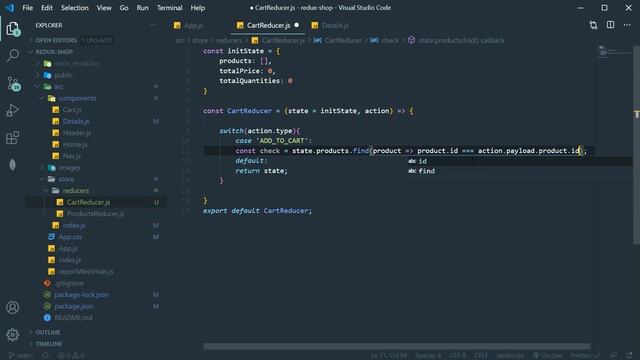Expand the Outline section
The image size is (640, 360).
(47, 332)
